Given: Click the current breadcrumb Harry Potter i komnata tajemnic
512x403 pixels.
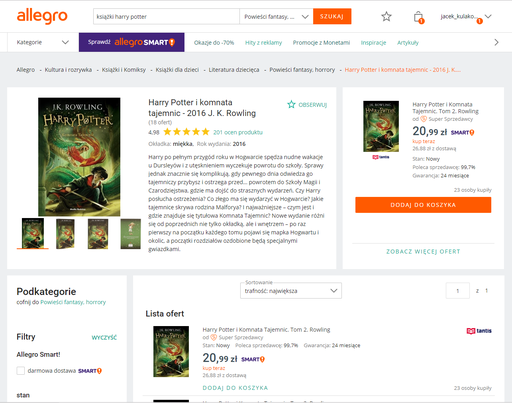Looking at the screenshot, I should pos(403,70).
